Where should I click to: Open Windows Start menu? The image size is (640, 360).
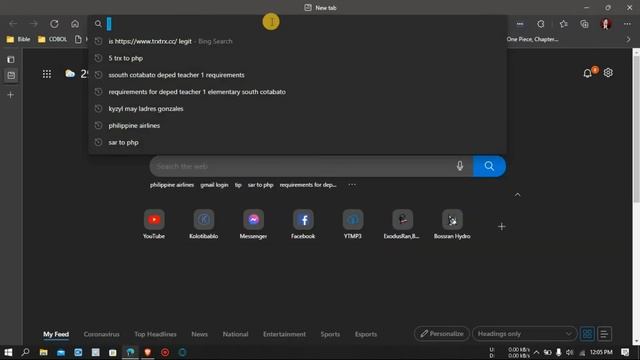[8, 352]
